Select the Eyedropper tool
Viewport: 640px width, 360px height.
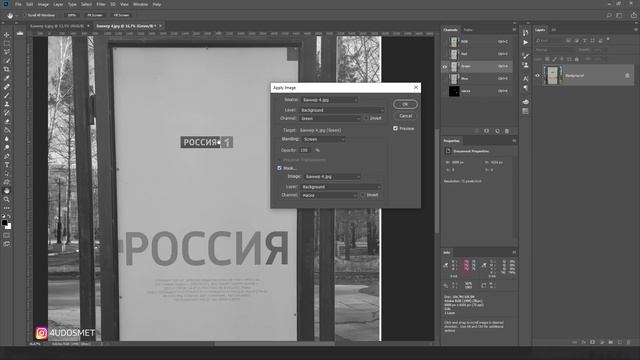point(7,78)
